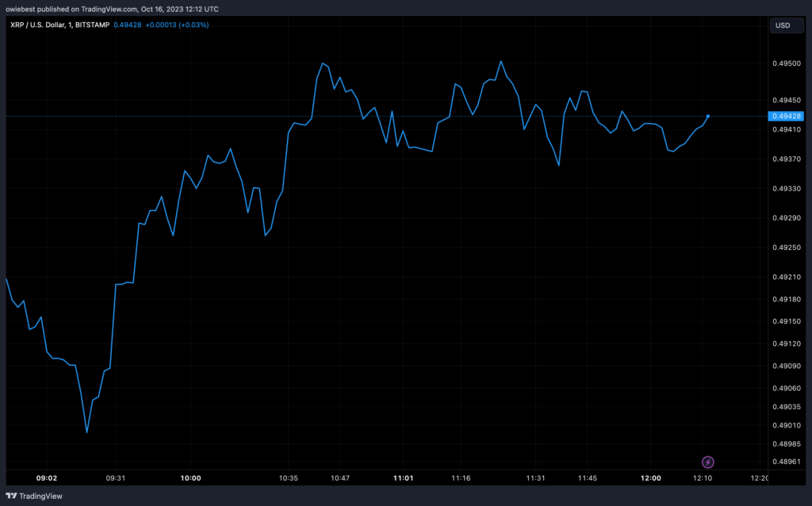
Task: Click the TradingView logo
Action: pos(11,496)
